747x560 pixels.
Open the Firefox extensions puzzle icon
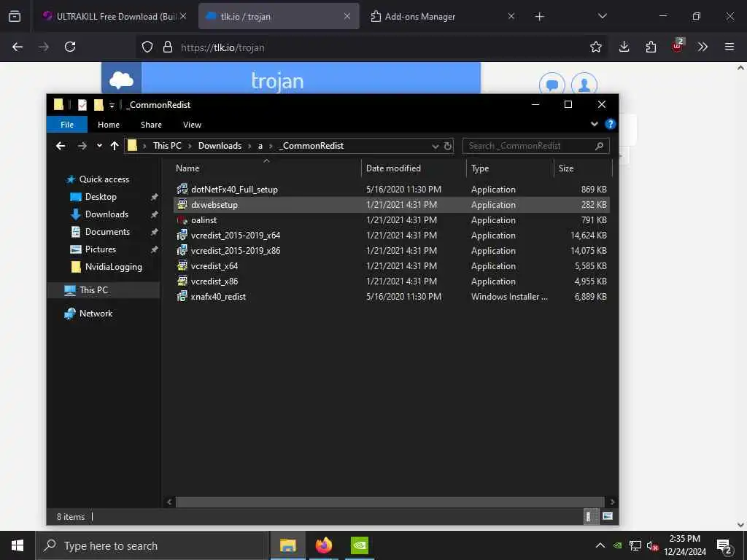pyautogui.click(x=651, y=47)
